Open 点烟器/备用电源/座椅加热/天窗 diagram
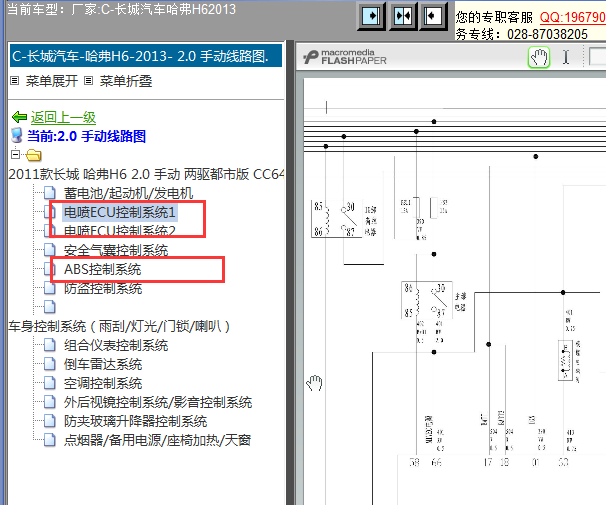Screen dimensions: 606x505 (157, 440)
